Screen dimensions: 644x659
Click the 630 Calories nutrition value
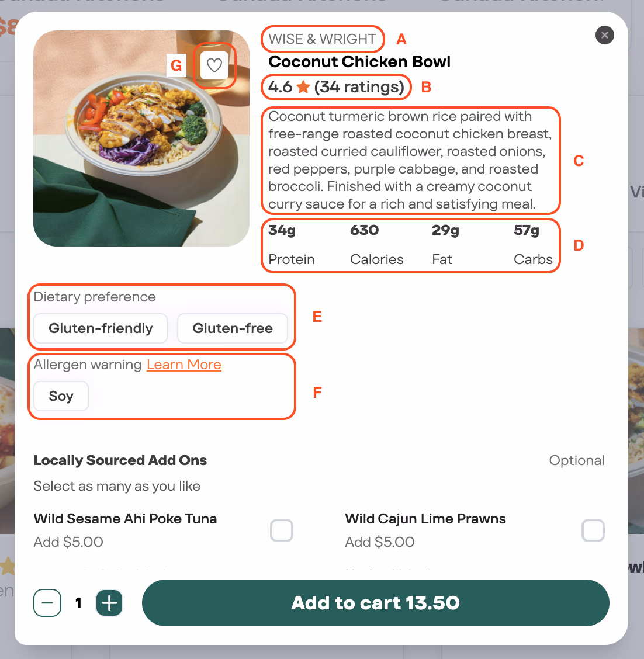pyautogui.click(x=377, y=245)
